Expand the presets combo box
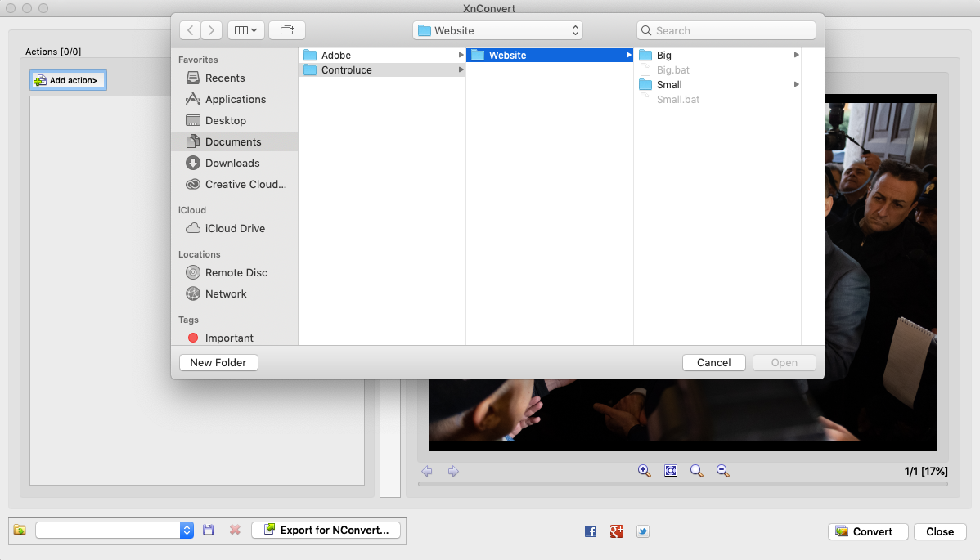The width and height of the screenshot is (980, 560). (187, 530)
